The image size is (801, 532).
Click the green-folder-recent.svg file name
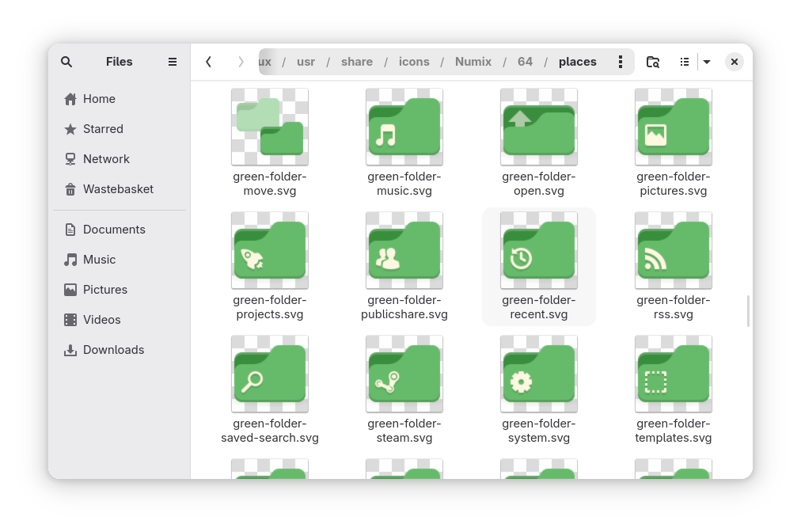point(539,307)
